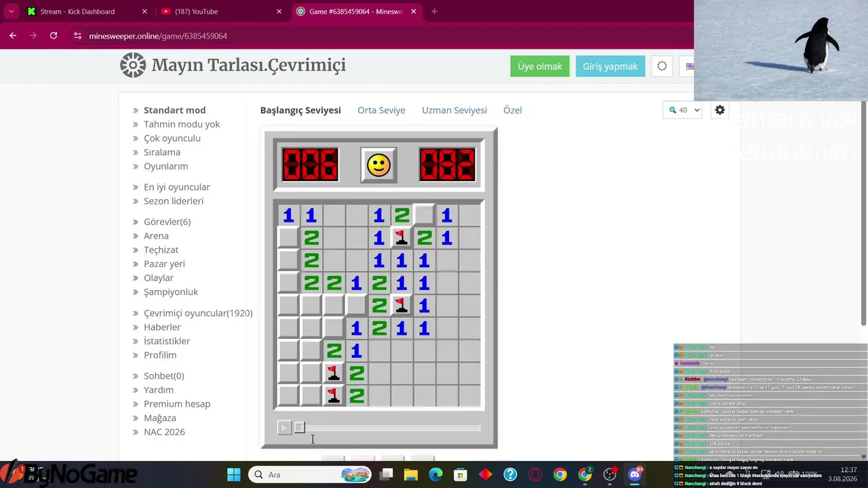The height and width of the screenshot is (488, 868).
Task: Open a new browser tab
Action: tap(434, 12)
